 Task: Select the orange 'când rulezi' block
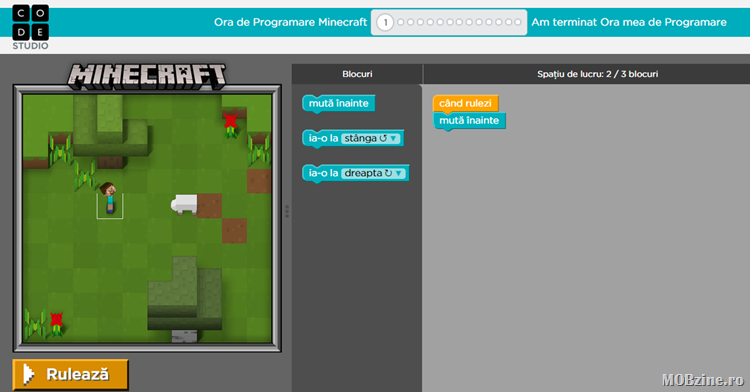click(465, 103)
